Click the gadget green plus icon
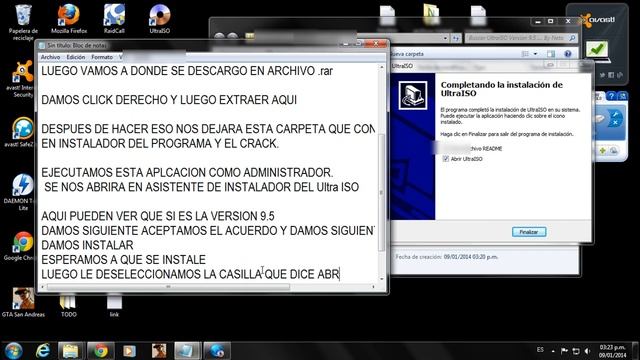This screenshot has height=360, width=640. (x=602, y=151)
